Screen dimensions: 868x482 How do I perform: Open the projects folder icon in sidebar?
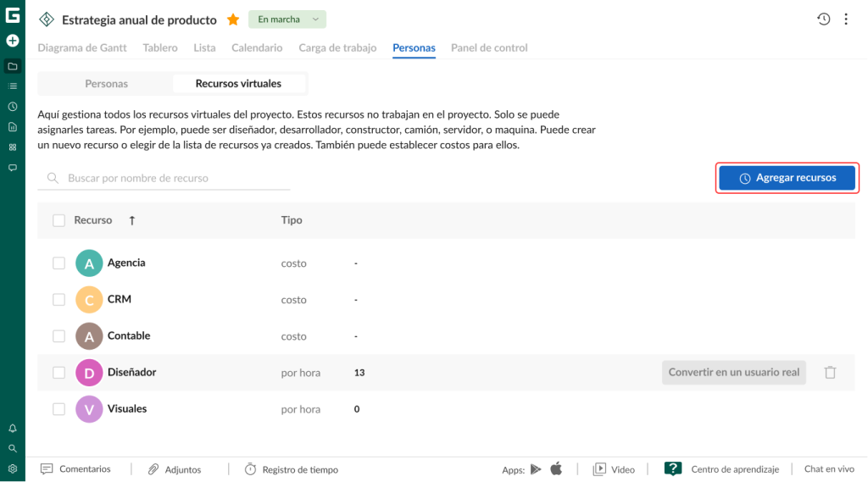pos(12,66)
